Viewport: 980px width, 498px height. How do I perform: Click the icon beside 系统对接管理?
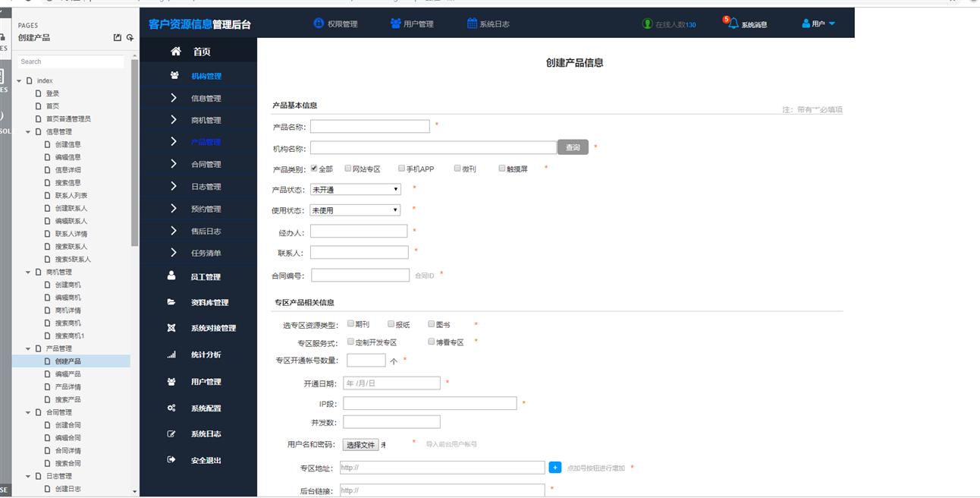[x=171, y=328]
